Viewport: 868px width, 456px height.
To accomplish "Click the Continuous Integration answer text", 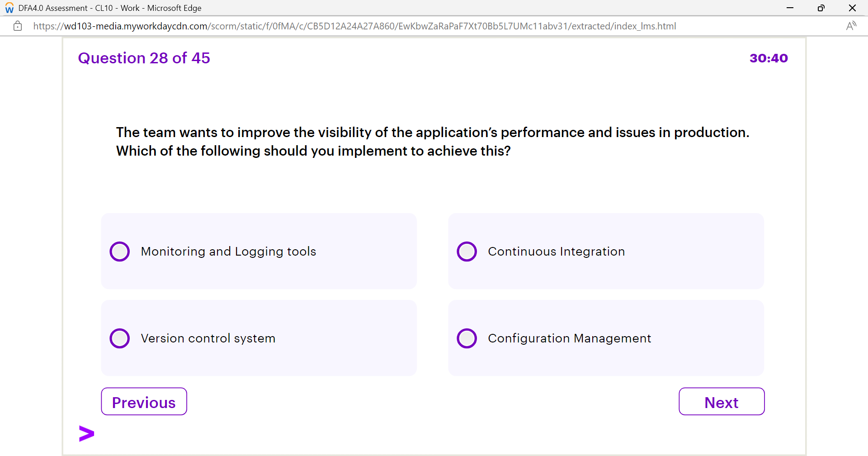I will coord(557,252).
